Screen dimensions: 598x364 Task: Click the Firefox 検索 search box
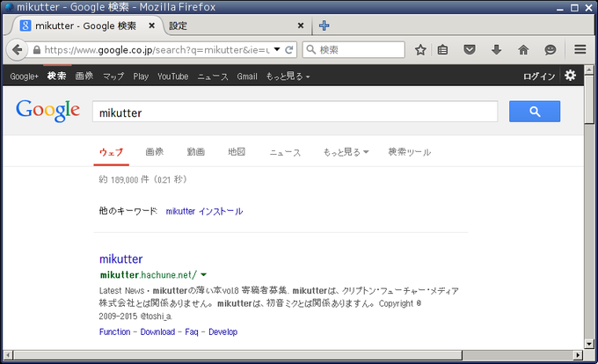[x=354, y=50]
